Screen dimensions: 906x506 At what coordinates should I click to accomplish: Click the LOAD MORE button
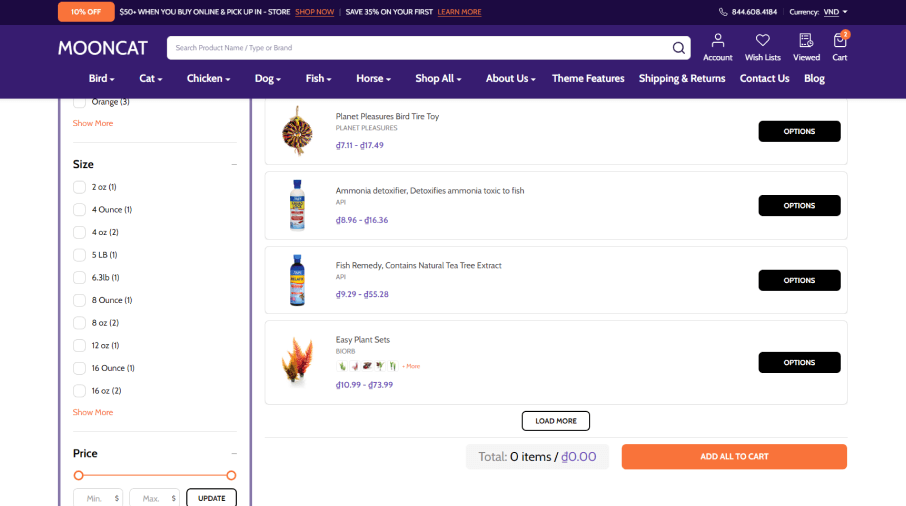[555, 421]
